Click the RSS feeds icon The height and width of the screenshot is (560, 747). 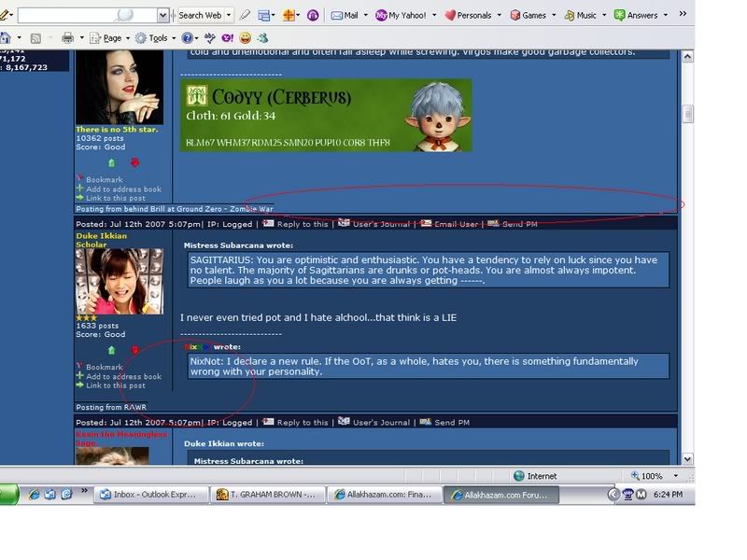point(35,38)
